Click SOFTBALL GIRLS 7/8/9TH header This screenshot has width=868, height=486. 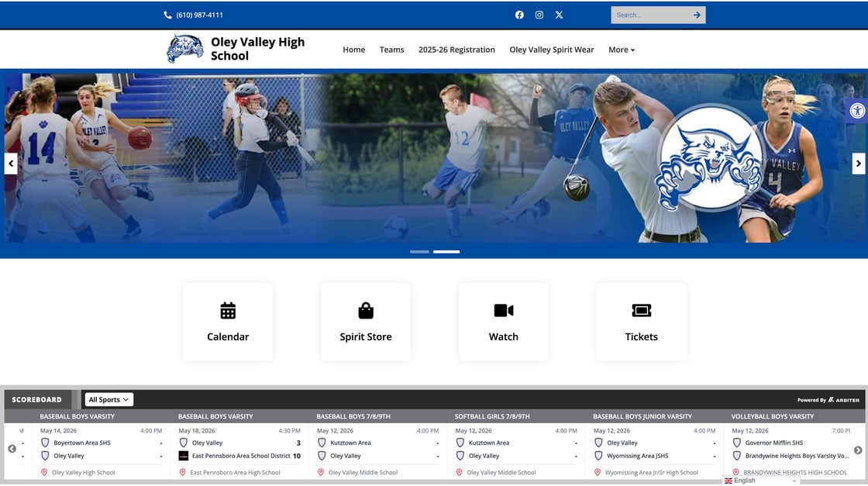click(x=492, y=416)
